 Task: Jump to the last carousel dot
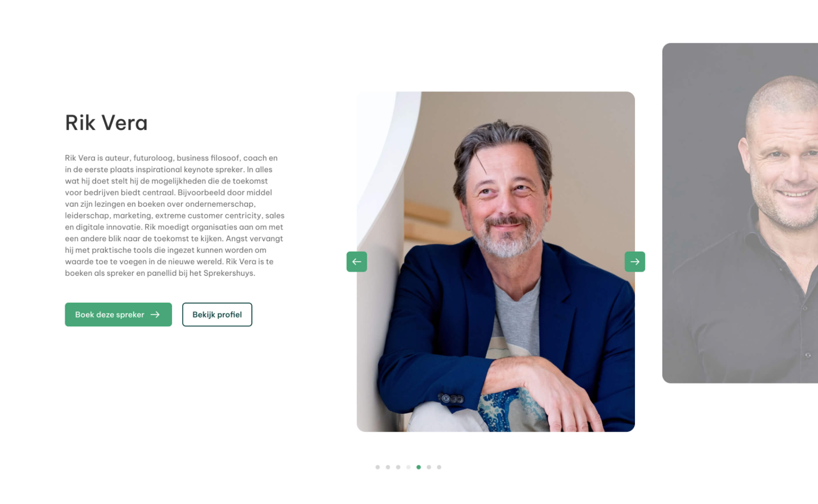click(x=439, y=467)
